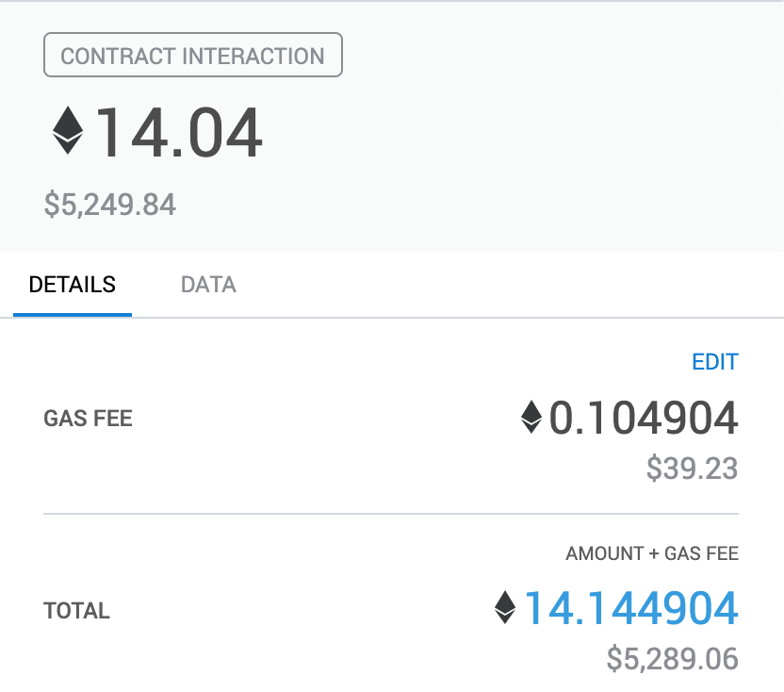Viewport: 784px width, 692px height.
Task: Click the Ethereum icon beside total 14.144904
Action: [506, 608]
